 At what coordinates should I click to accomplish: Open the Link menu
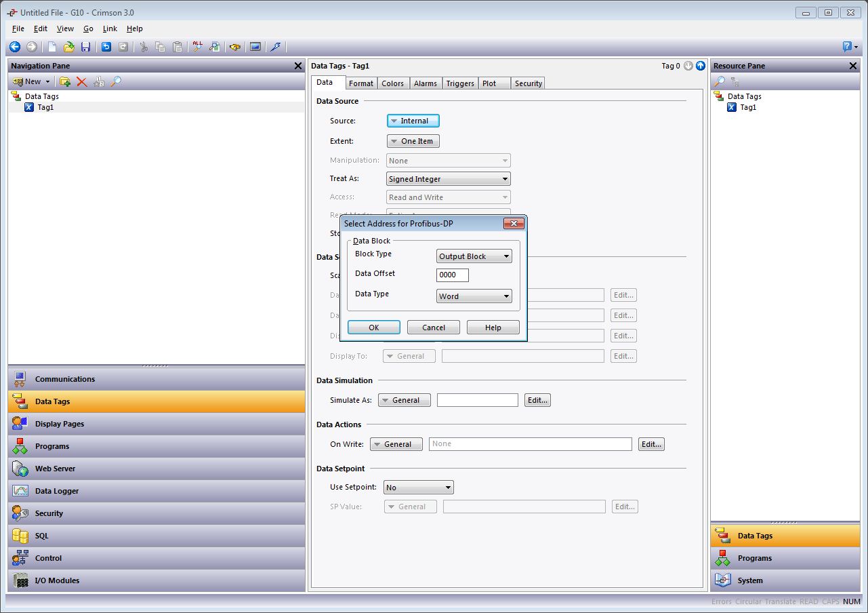coord(110,28)
